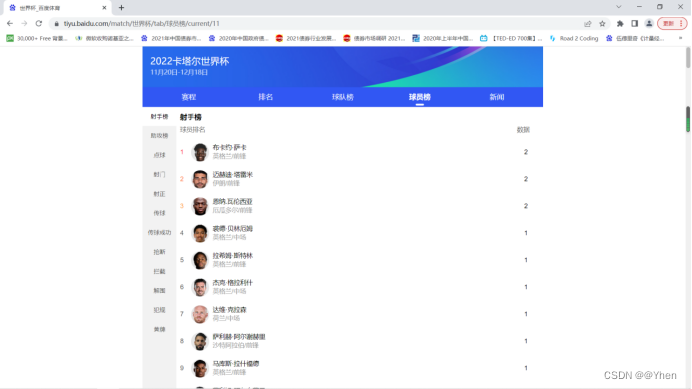This screenshot has height=389, width=692.
Task: Select 解围 in the sidebar
Action: point(159,291)
